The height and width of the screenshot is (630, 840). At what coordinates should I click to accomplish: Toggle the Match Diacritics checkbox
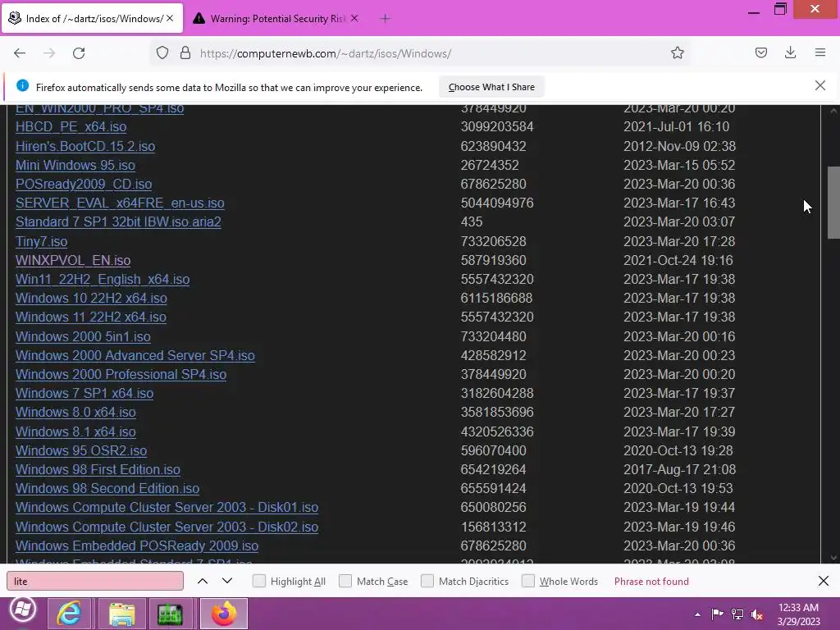[427, 581]
